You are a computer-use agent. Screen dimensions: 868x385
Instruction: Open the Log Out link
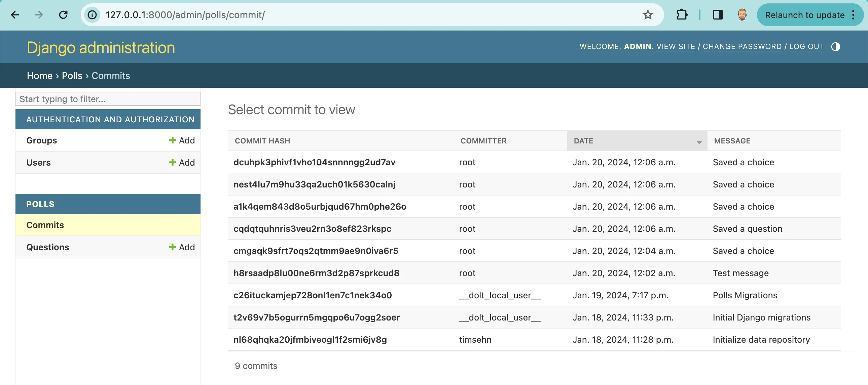tap(807, 46)
